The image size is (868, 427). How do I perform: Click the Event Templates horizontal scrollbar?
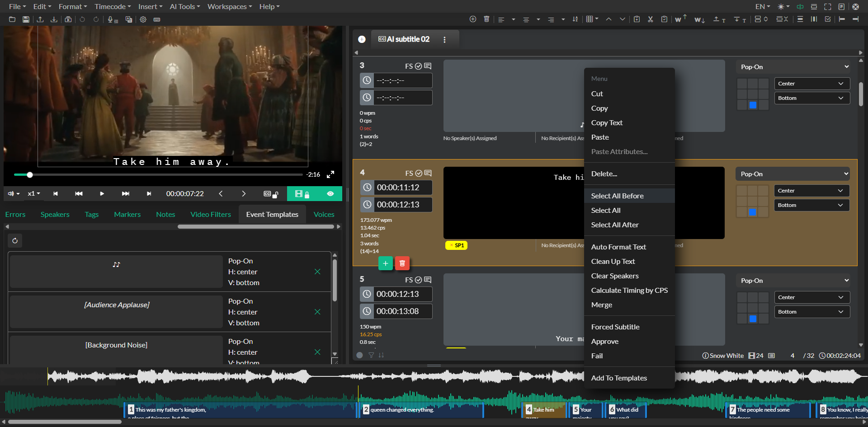[256, 226]
